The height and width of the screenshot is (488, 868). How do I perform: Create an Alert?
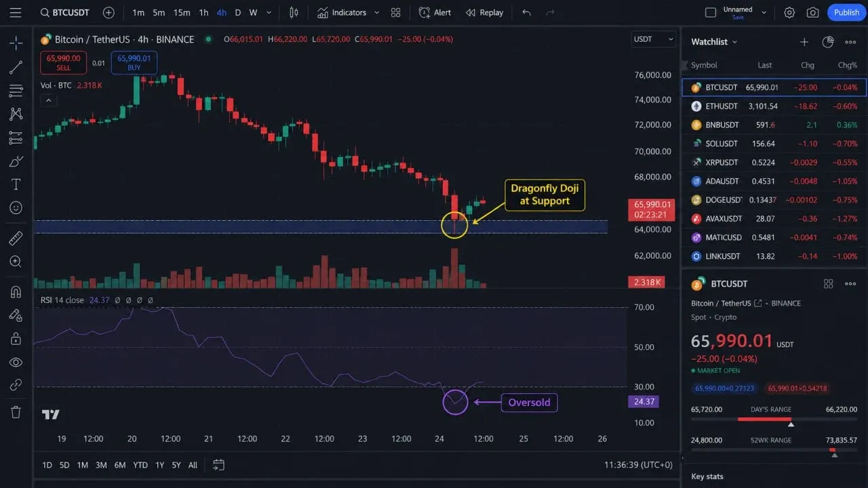(435, 12)
